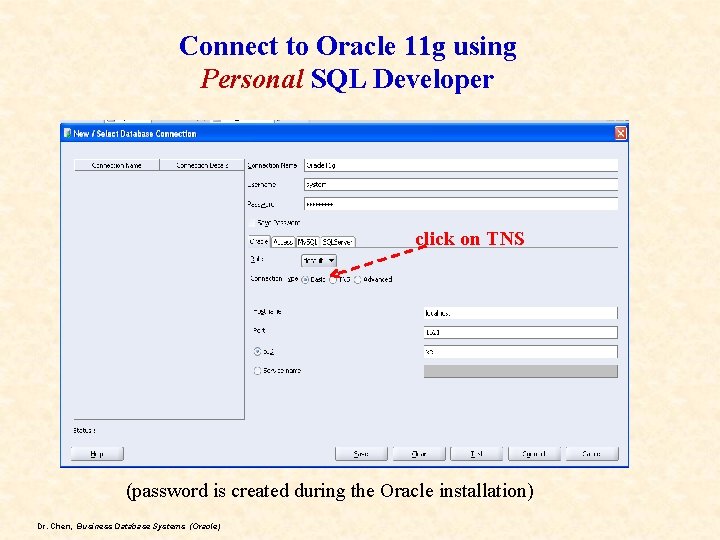Click the Hostname input field

coord(520,313)
